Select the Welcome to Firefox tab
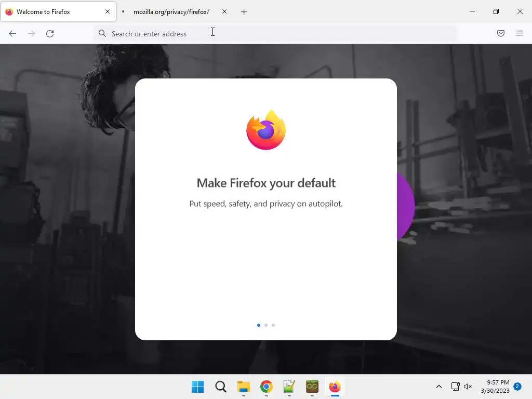 tap(58, 11)
